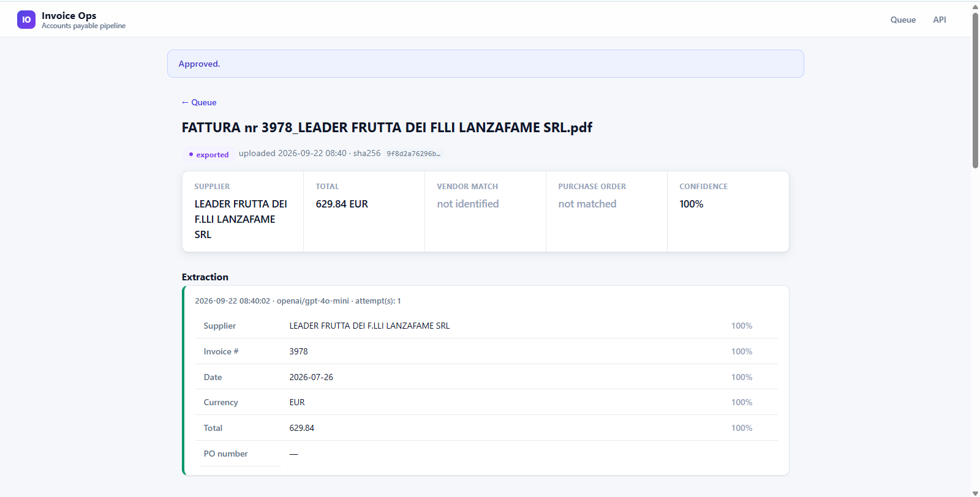Click the Invoice Ops app title
Image resolution: width=980 pixels, height=497 pixels.
(x=69, y=15)
